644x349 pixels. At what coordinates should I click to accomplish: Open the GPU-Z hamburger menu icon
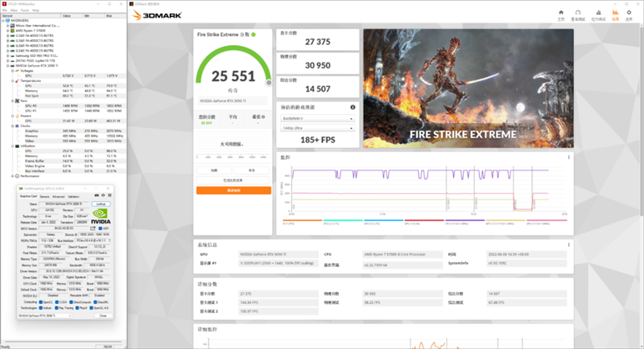click(109, 195)
